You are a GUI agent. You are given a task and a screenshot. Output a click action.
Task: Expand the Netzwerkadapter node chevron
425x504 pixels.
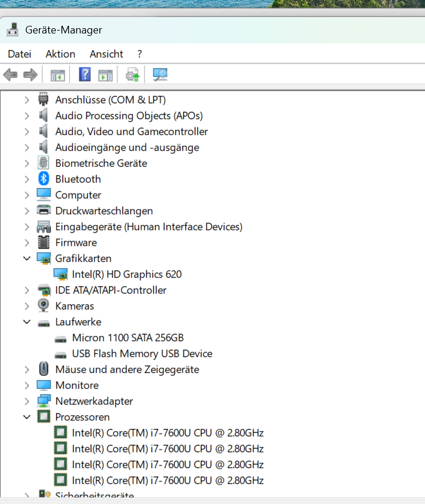26,401
